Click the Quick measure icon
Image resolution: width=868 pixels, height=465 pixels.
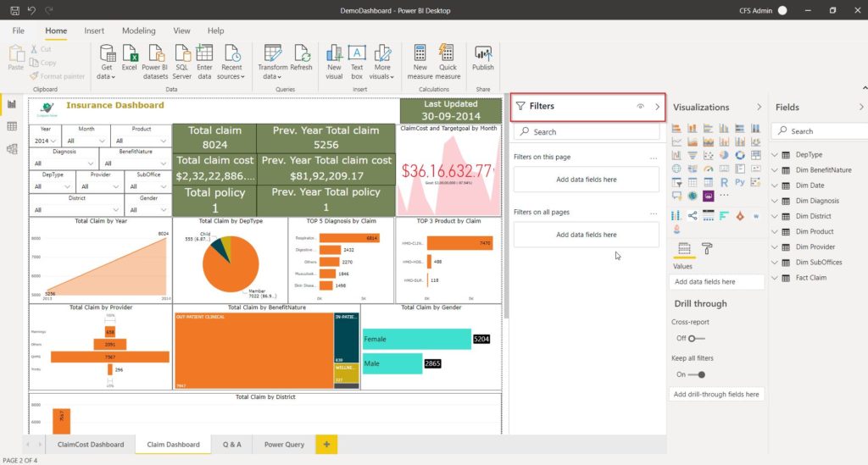point(448,58)
